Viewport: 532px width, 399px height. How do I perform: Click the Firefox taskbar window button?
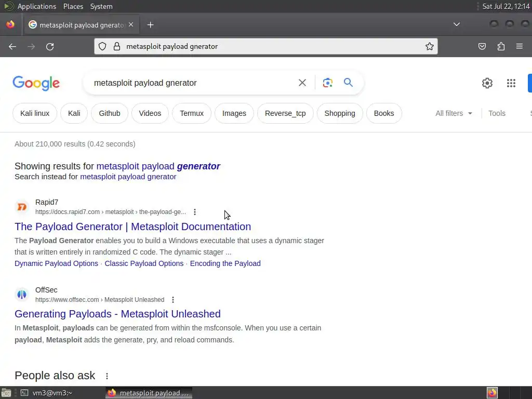point(149,393)
